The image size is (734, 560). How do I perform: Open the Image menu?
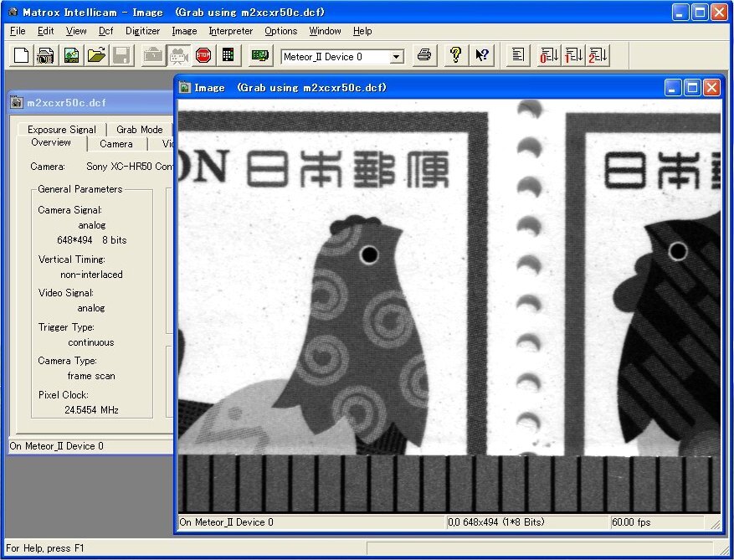pyautogui.click(x=184, y=31)
